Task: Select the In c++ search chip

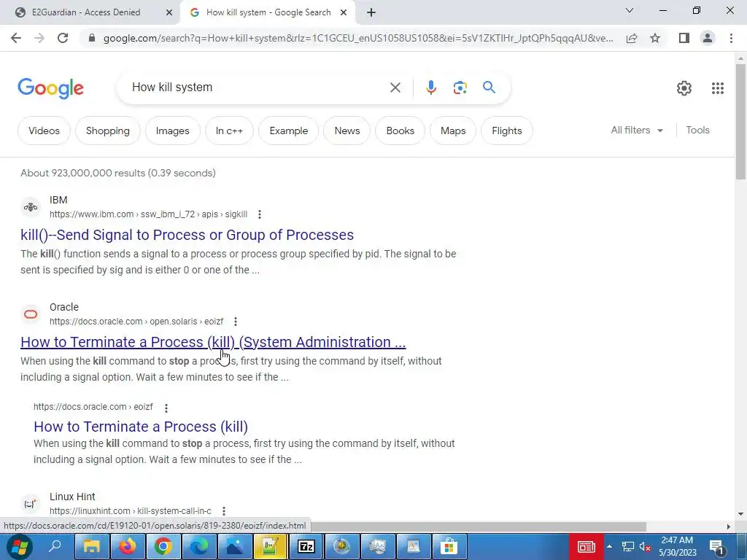Action: (229, 131)
